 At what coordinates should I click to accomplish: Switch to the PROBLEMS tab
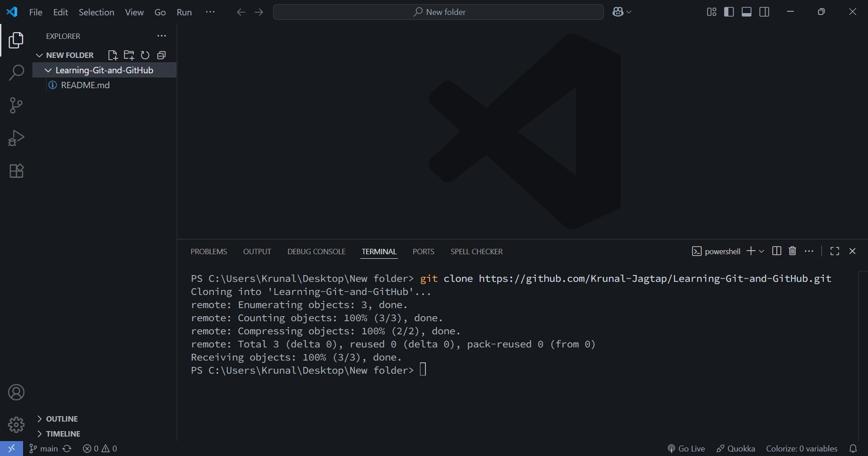[209, 252]
